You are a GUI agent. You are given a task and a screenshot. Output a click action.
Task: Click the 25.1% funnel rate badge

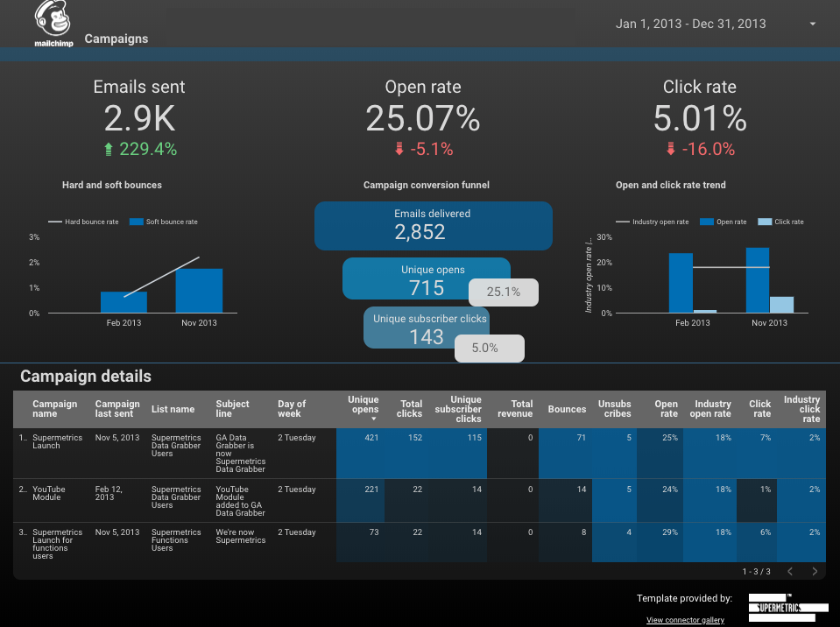[x=504, y=292]
